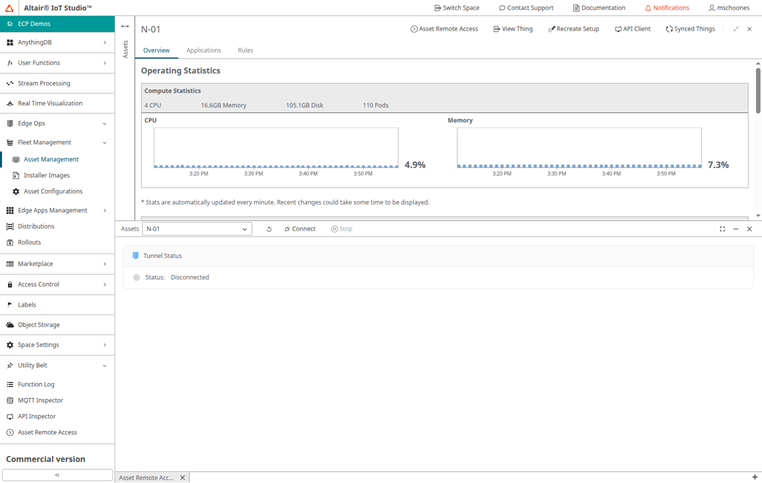Switch to the Rules tab
Screen dimensions: 762x483
tap(245, 50)
